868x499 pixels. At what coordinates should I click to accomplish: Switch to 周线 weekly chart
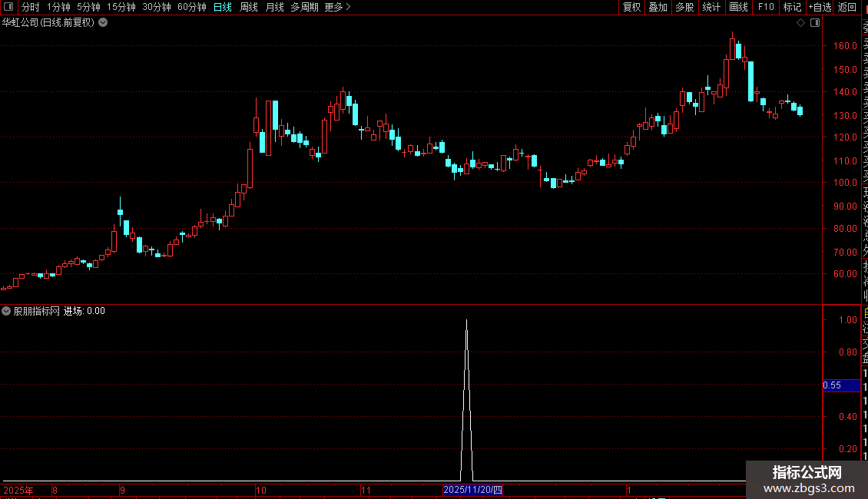[249, 7]
